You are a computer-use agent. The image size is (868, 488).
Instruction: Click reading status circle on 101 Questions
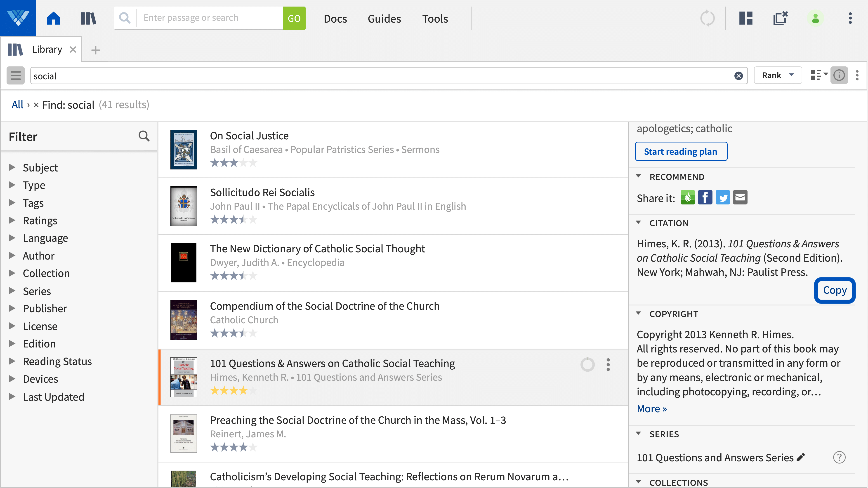pyautogui.click(x=587, y=364)
